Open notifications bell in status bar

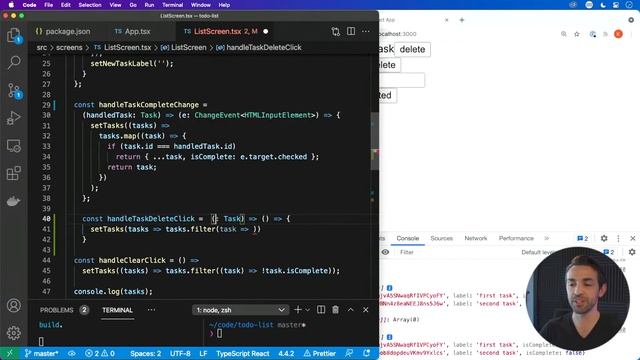pyautogui.click(x=367, y=353)
